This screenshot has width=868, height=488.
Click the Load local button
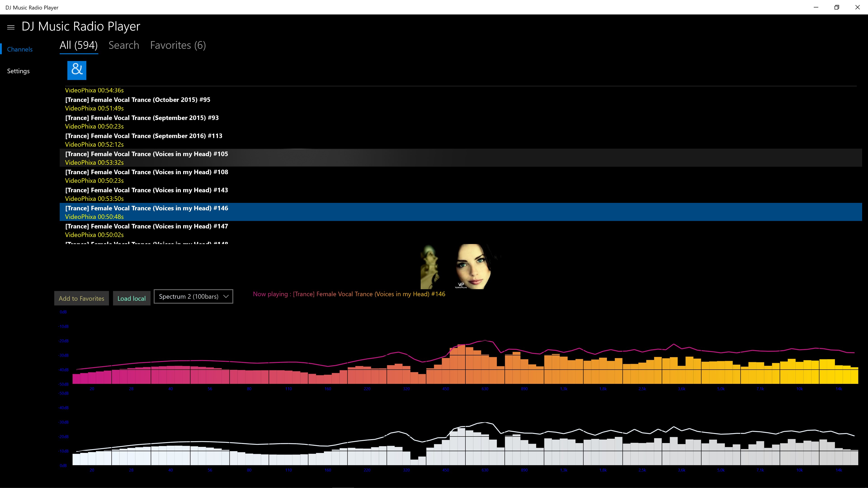(x=131, y=298)
